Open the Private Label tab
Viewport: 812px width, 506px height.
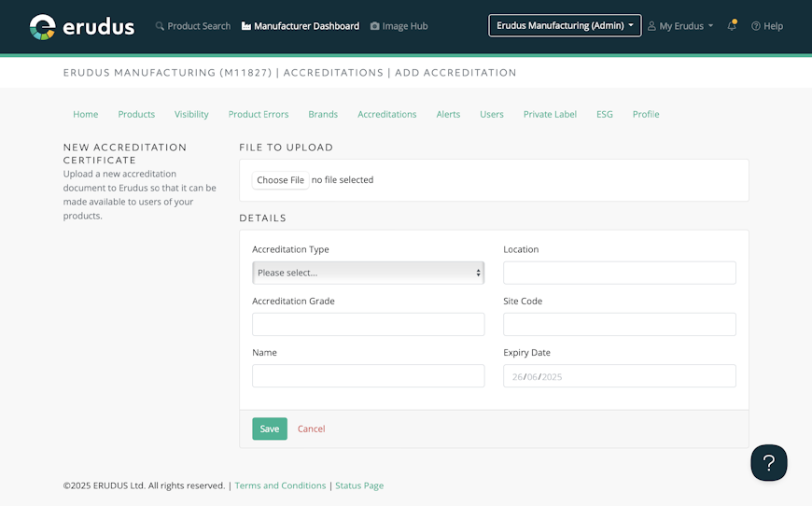[550, 114]
